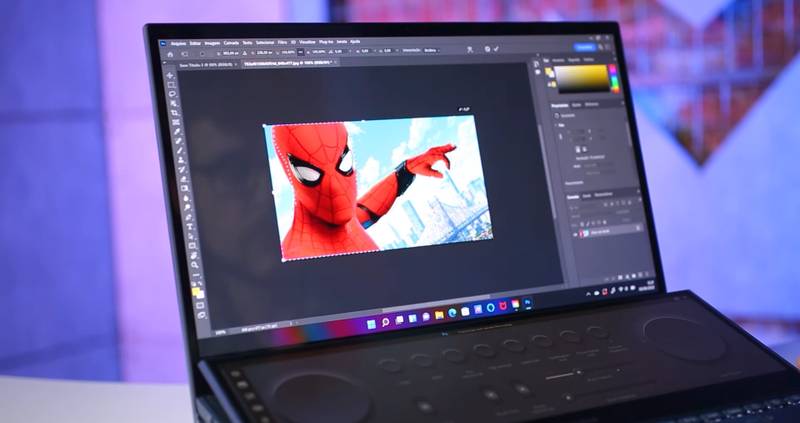This screenshot has width=800, height=423.
Task: Click the rotation angle field in options bar
Action: [338, 52]
